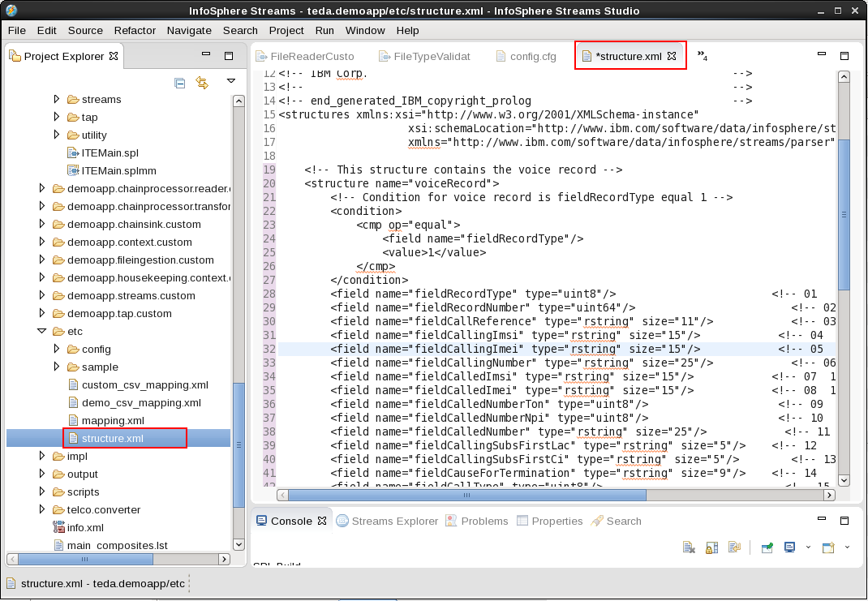The width and height of the screenshot is (868, 601).
Task: Click the Open Console icon
Action: tap(828, 547)
